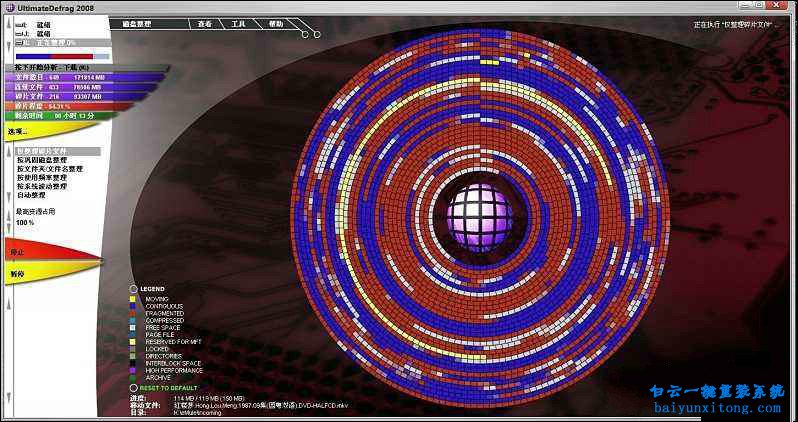The height and width of the screenshot is (422, 798).
Task: Open the 工具 menu
Action: (238, 22)
